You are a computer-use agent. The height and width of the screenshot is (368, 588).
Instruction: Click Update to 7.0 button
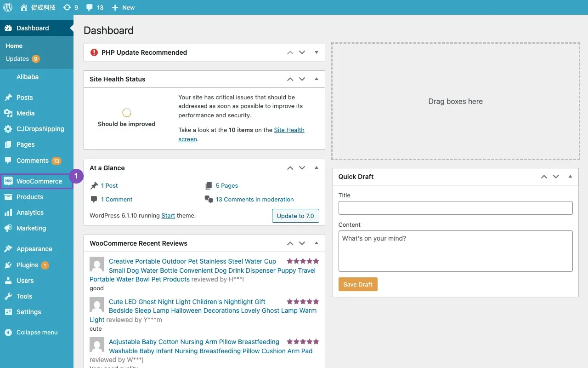tap(295, 216)
